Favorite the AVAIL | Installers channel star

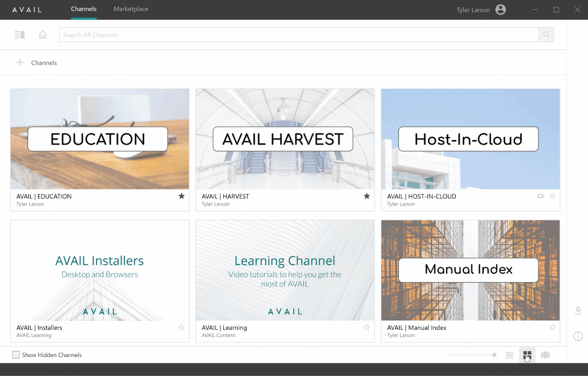coord(182,327)
